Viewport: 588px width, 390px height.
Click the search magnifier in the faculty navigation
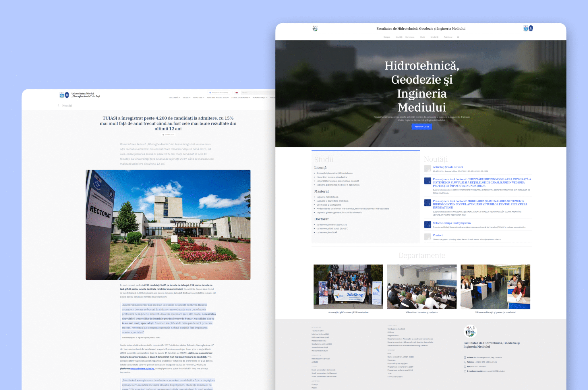(x=458, y=37)
